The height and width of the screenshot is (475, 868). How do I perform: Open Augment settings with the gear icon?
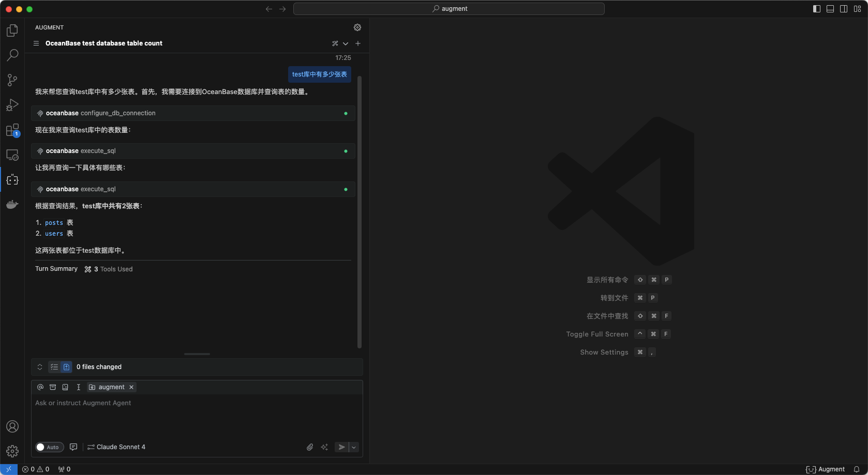pos(357,27)
